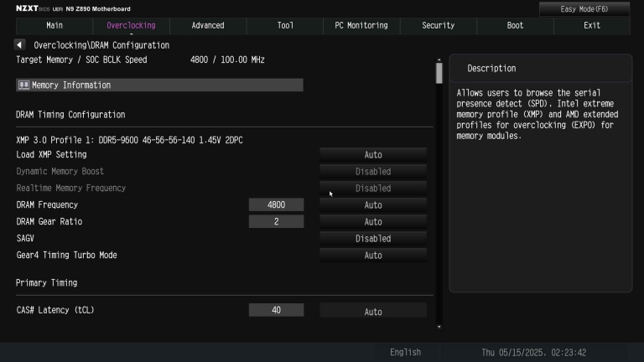
Task: Click the memory module icon in Memory Information
Action: pos(23,85)
